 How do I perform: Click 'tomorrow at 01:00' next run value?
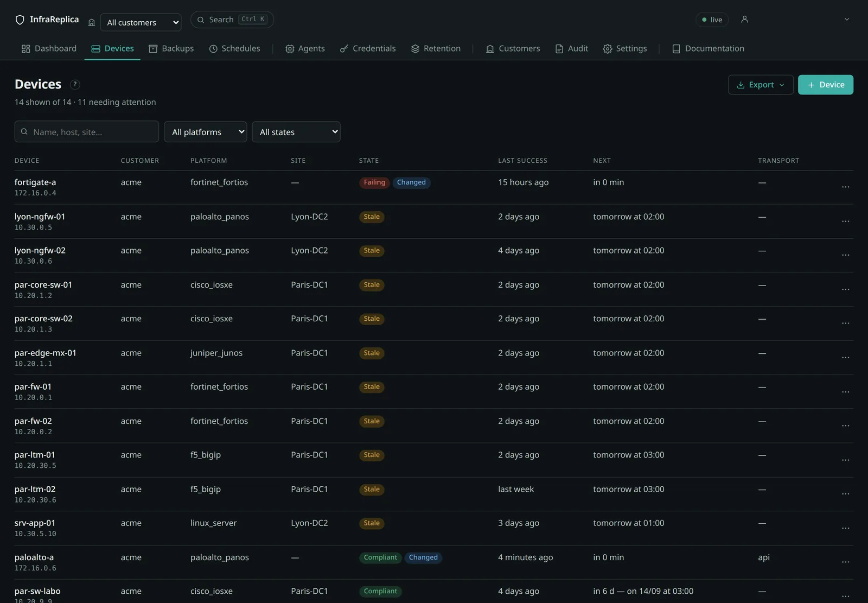tap(628, 523)
